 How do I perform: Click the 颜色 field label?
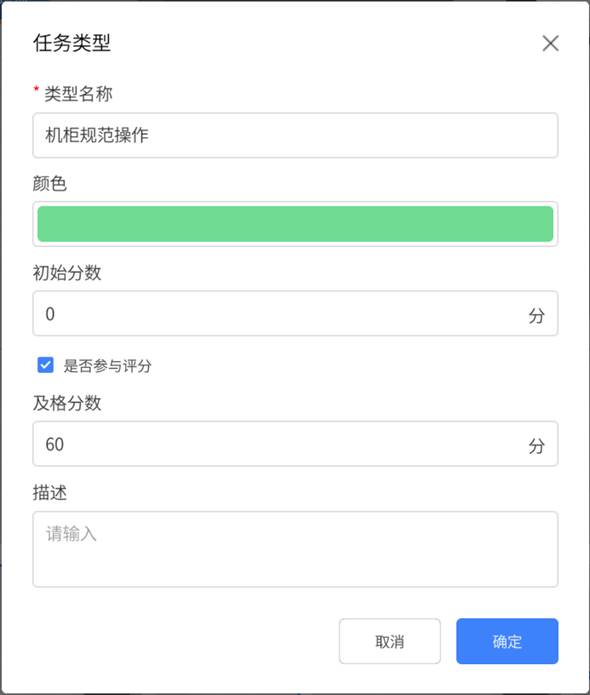tap(50, 183)
